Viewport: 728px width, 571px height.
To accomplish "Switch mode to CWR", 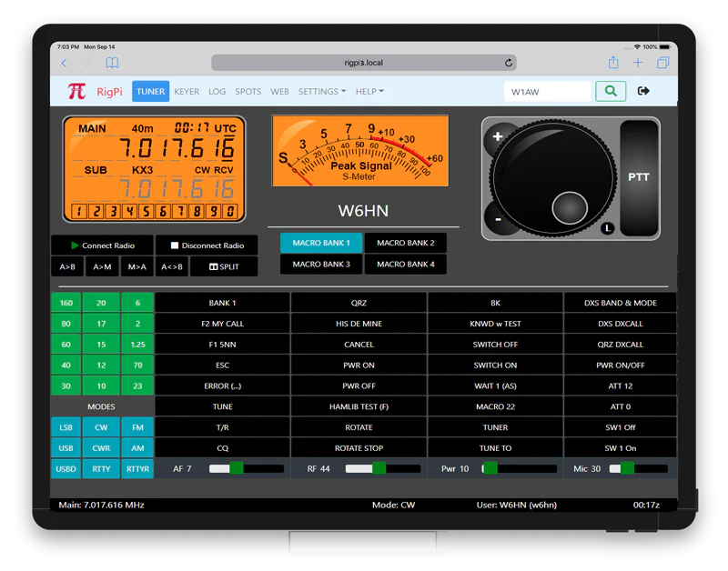I will [101, 448].
